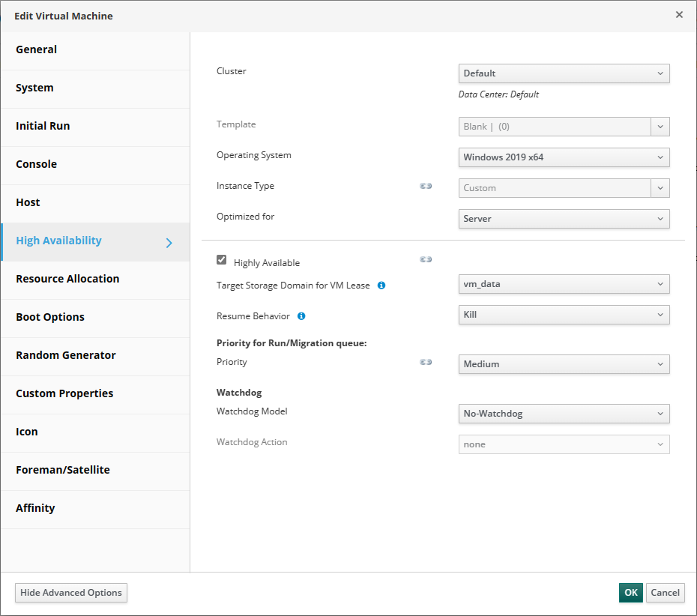Screen dimensions: 697x616
Task: Switch to the Custom Properties tab
Action: pos(95,394)
